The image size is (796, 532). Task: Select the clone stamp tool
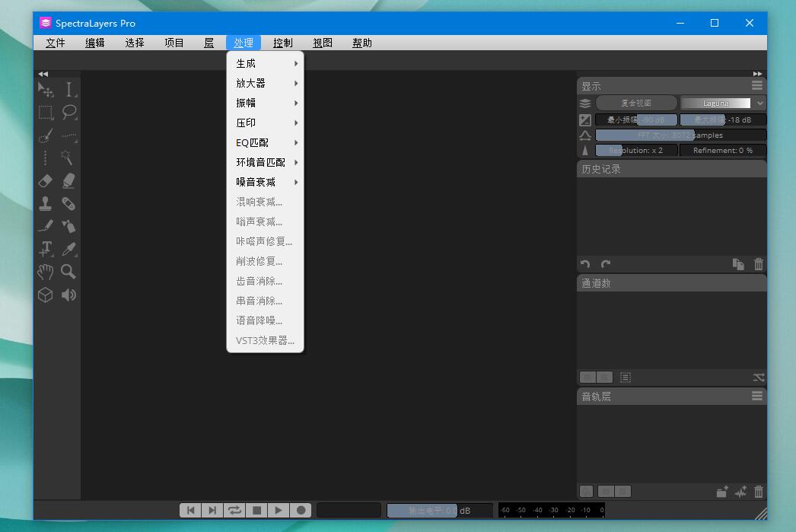tap(46, 203)
